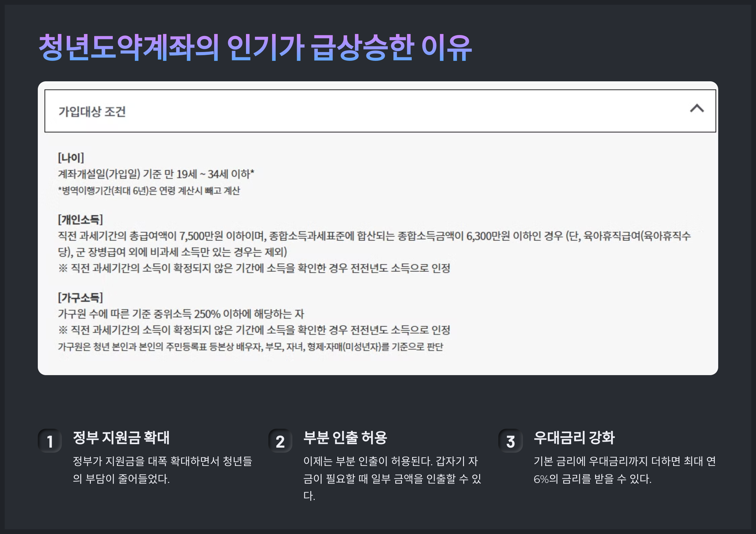Click the 가입대상 조건 header label
The height and width of the screenshot is (534, 756).
tap(92, 112)
